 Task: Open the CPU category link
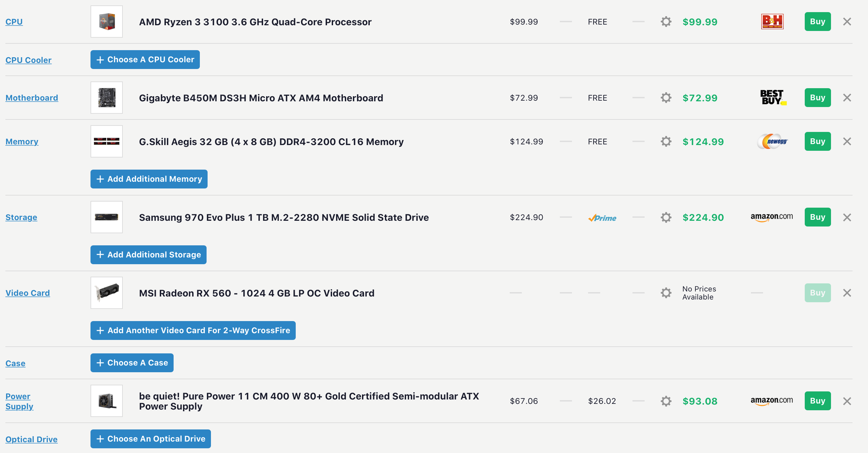coord(14,22)
